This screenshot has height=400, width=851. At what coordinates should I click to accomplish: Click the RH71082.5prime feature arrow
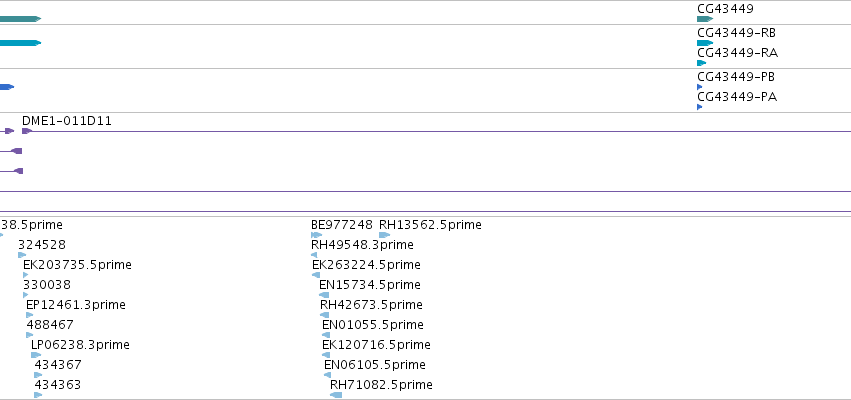coord(336,395)
